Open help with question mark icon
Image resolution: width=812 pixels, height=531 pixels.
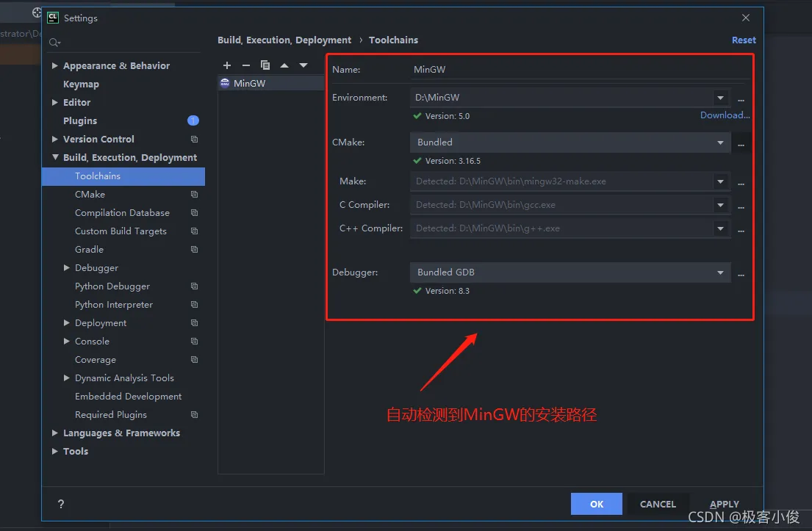tap(61, 504)
